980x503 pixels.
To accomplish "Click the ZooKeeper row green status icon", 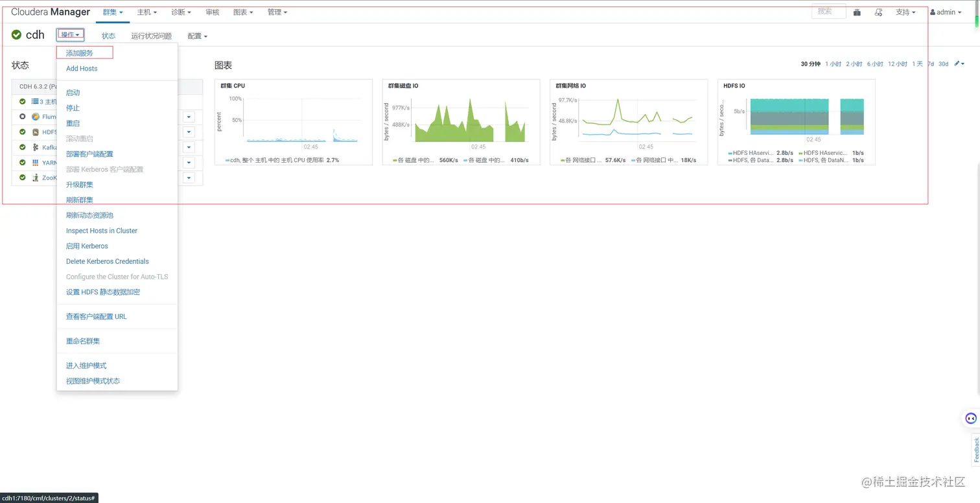I will point(23,178).
